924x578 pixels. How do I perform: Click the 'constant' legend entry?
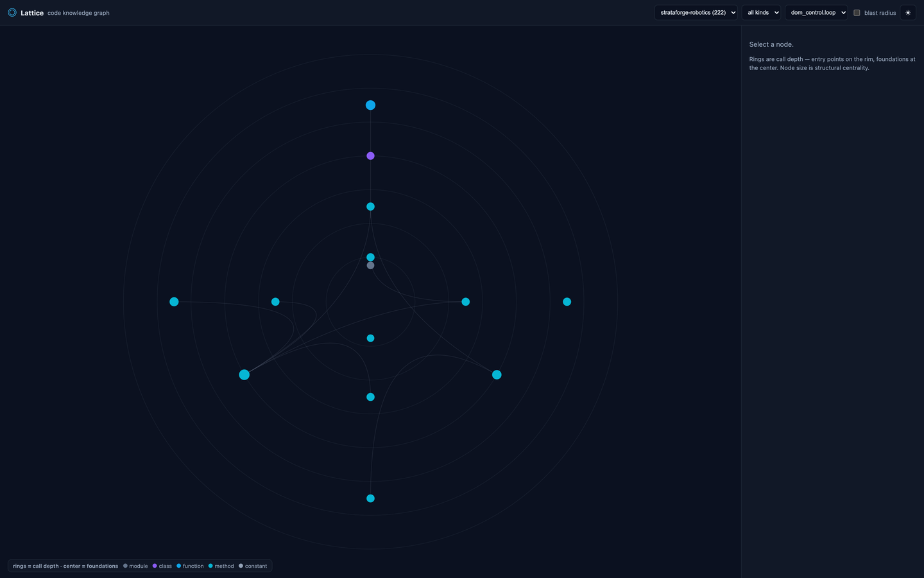click(253, 566)
